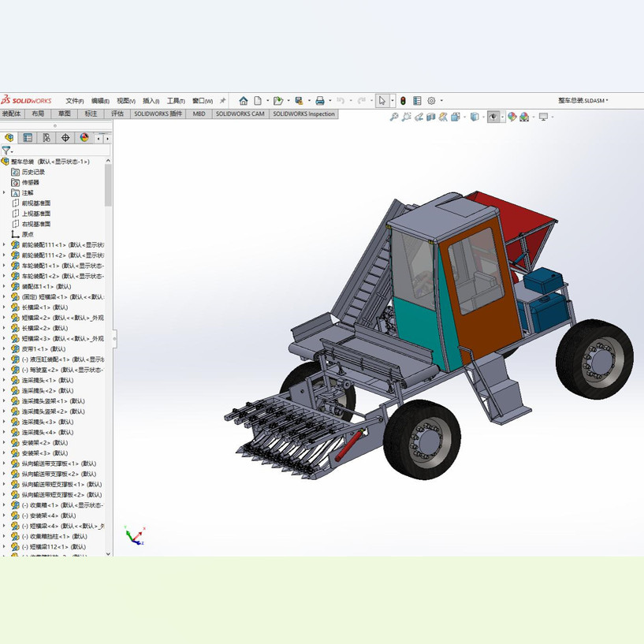Open the DisplayManager panel tab

[83, 138]
